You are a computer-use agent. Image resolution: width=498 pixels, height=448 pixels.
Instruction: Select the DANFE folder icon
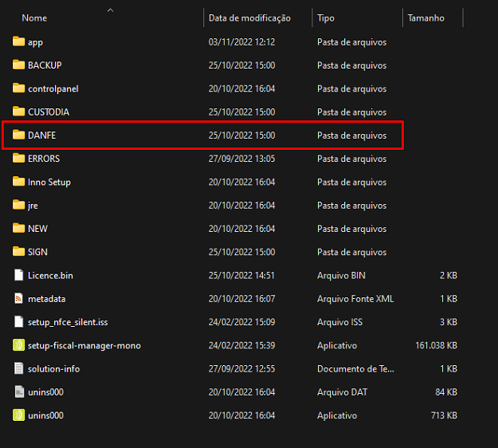(18, 135)
